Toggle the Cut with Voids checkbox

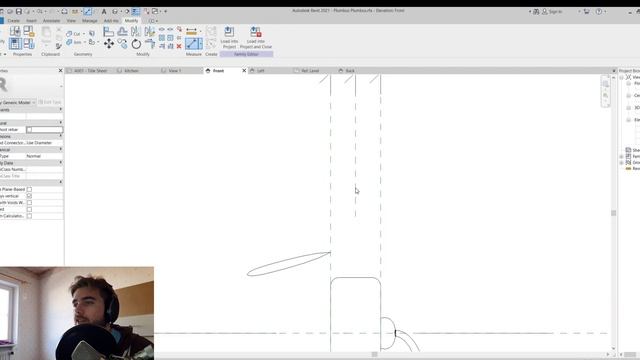(x=29, y=202)
